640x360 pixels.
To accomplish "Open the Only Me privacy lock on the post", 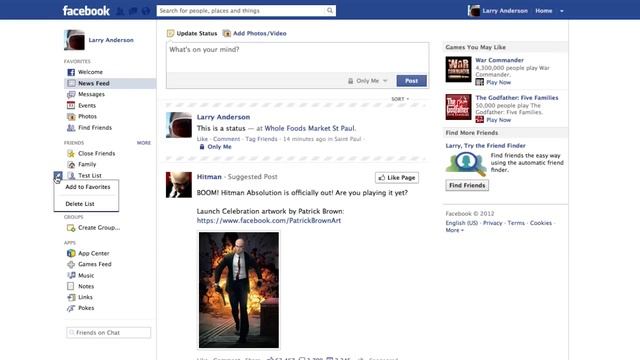I will click(215, 147).
